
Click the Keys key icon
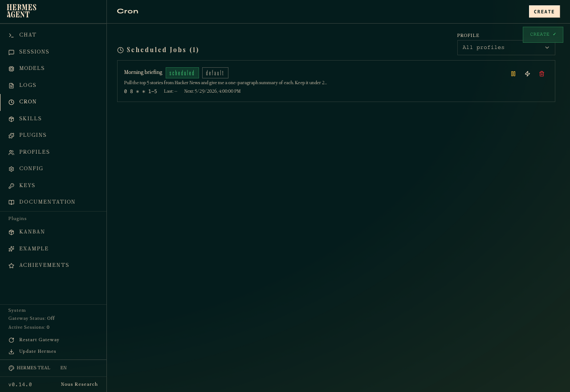[x=11, y=186]
